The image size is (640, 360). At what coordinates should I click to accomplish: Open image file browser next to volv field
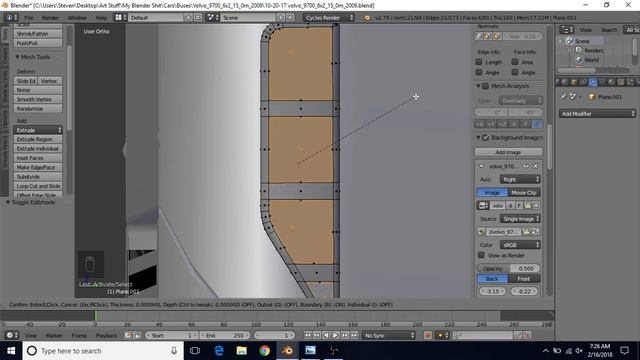pos(528,205)
